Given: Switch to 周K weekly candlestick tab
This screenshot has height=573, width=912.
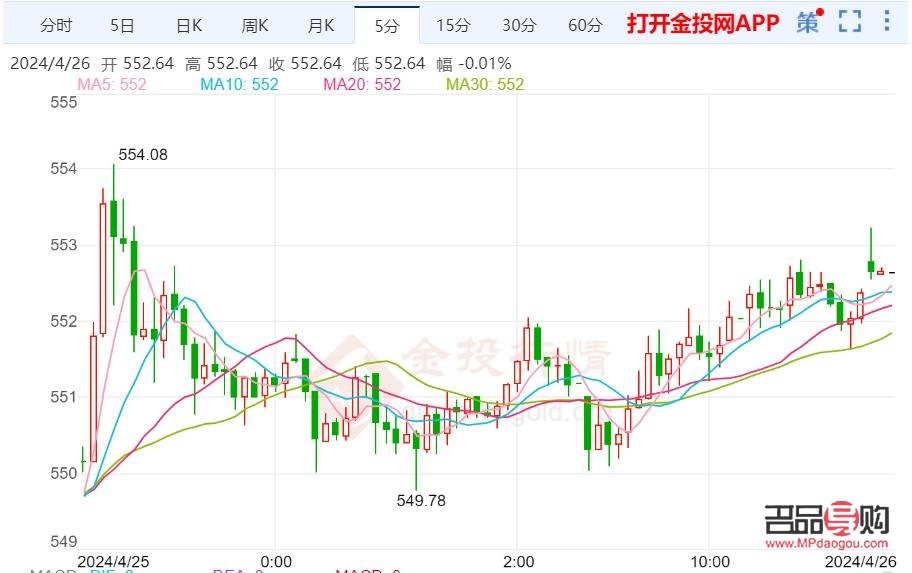Looking at the screenshot, I should 255,26.
